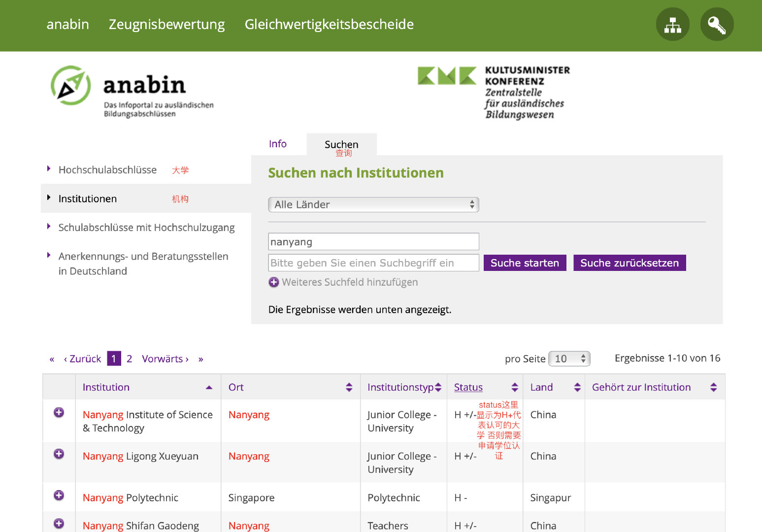
Task: Expand the Nanyang Ligong Xueyuan row
Action: 59,454
